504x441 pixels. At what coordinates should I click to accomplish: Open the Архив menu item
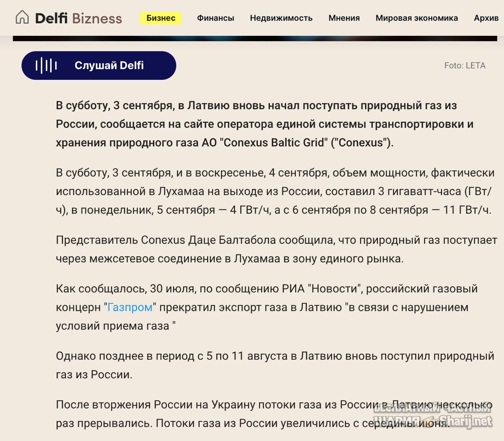pos(486,18)
